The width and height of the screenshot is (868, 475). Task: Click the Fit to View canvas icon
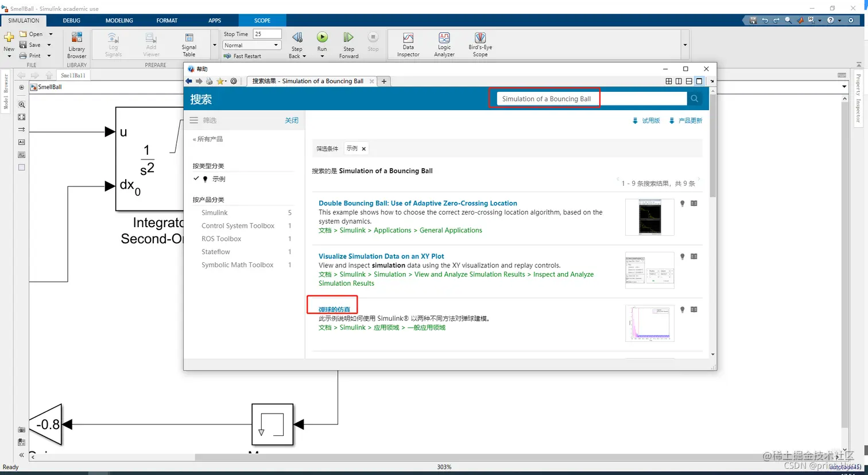21,116
